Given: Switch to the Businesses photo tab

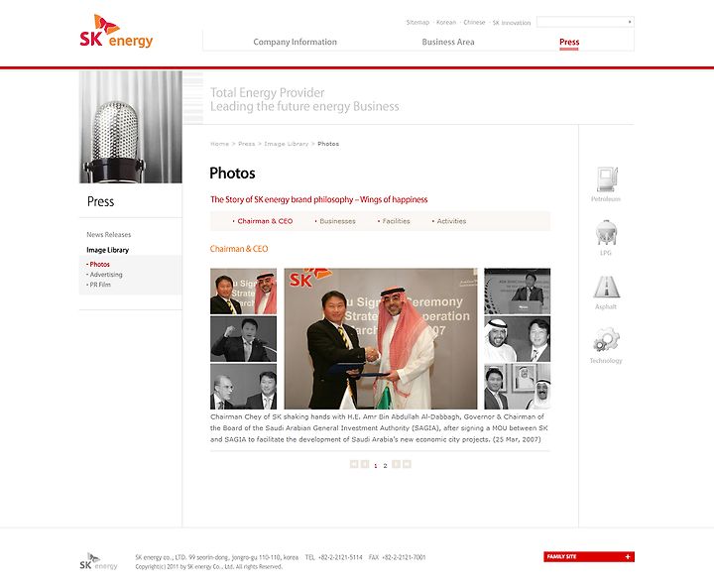Looking at the screenshot, I should click(335, 221).
